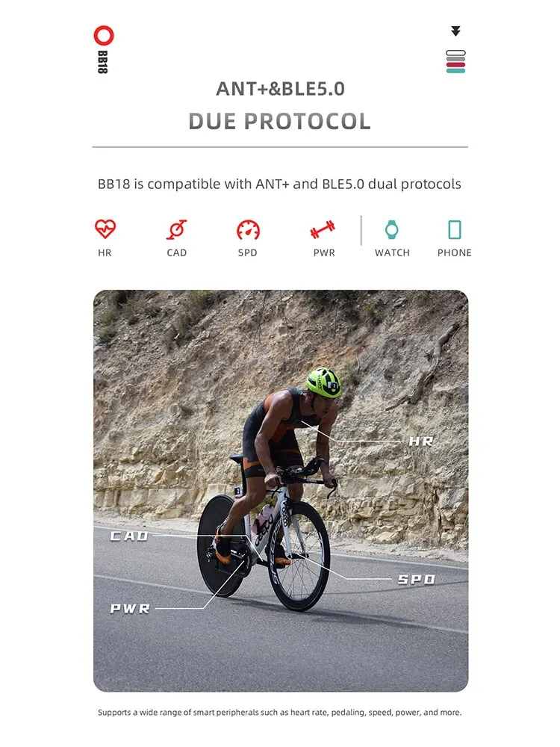The height and width of the screenshot is (747, 560).
Task: Click the red stripe in the layers icon
Action: tap(455, 65)
